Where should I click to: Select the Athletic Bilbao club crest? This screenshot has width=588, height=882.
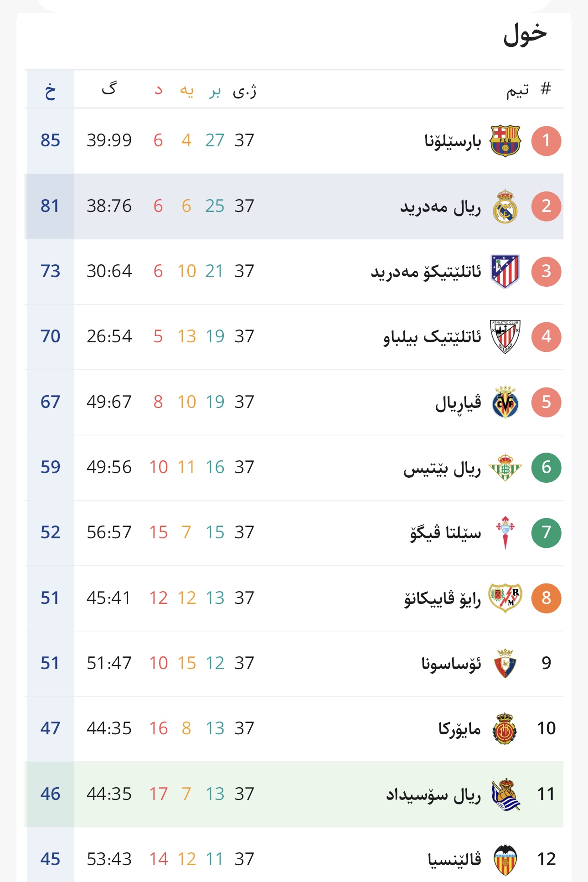505,337
